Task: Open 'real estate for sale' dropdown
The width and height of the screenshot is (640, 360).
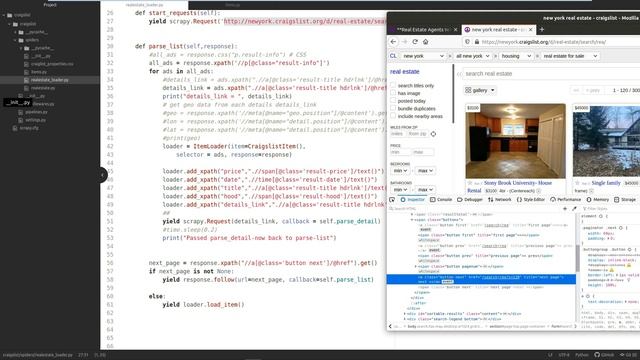Action: click(x=570, y=56)
